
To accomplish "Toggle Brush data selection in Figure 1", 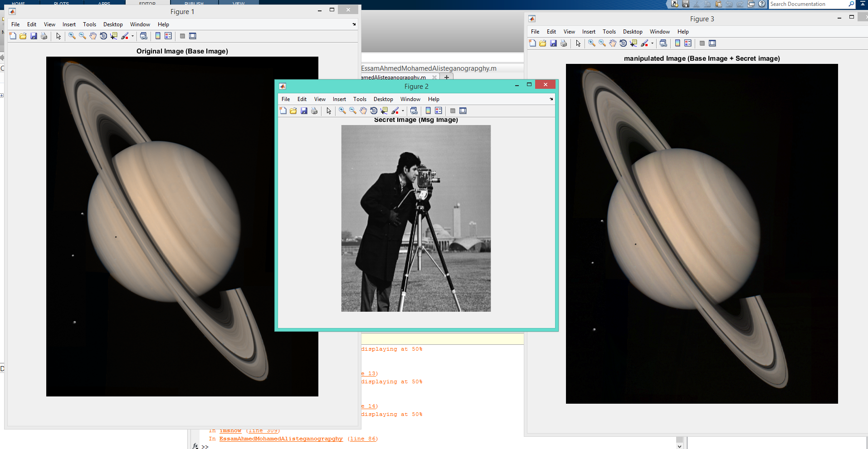I will pyautogui.click(x=124, y=36).
